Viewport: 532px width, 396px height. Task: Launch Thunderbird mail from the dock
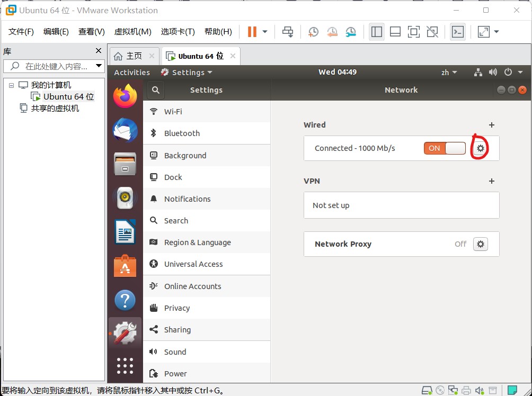(x=125, y=130)
